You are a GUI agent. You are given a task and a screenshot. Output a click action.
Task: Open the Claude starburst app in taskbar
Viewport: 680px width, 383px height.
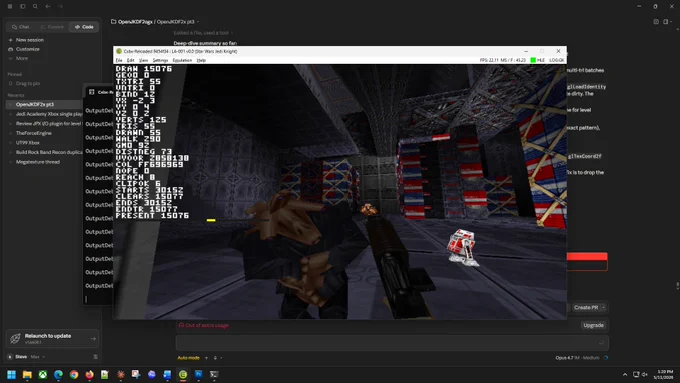click(121, 375)
